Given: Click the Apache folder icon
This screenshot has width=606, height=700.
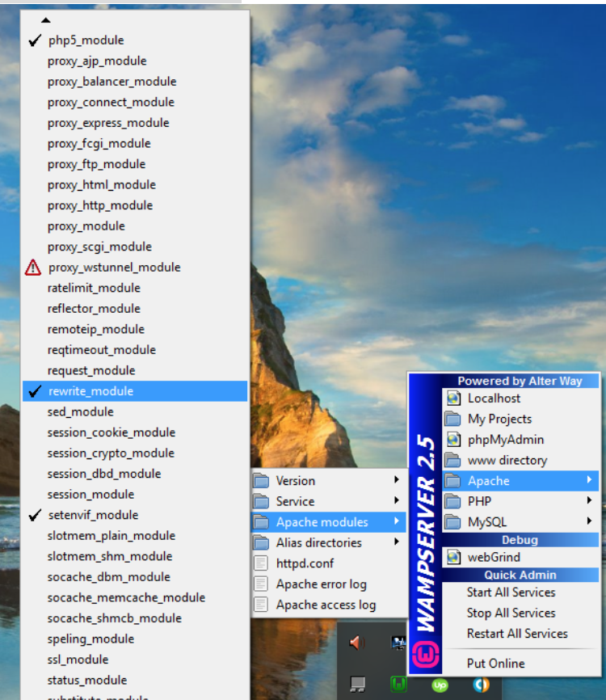Looking at the screenshot, I should tap(453, 481).
